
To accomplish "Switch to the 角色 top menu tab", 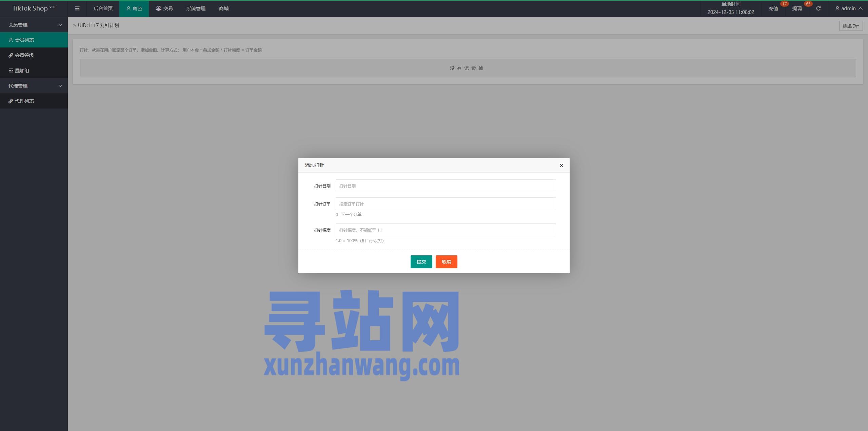I will point(134,8).
